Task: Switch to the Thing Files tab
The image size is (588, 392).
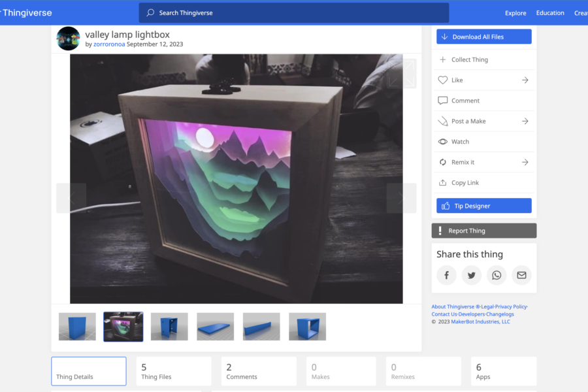Action: (x=173, y=371)
